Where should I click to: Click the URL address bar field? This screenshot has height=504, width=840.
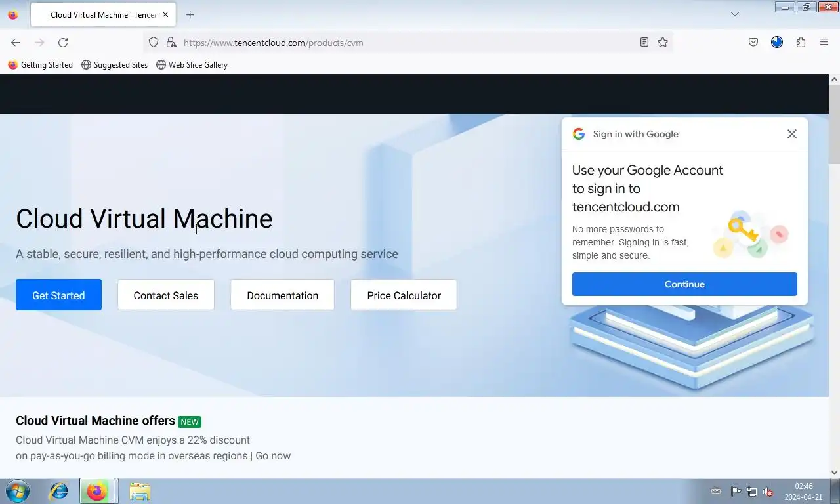pos(407,43)
